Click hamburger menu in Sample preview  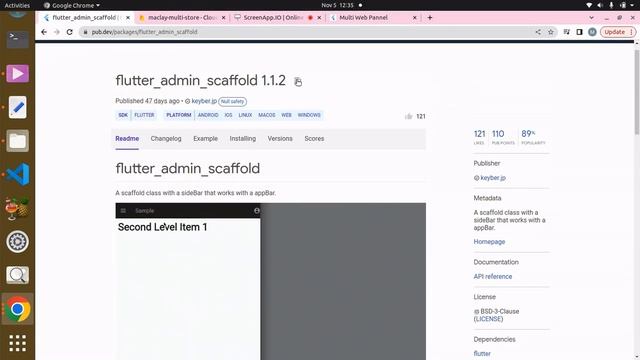pos(123,211)
